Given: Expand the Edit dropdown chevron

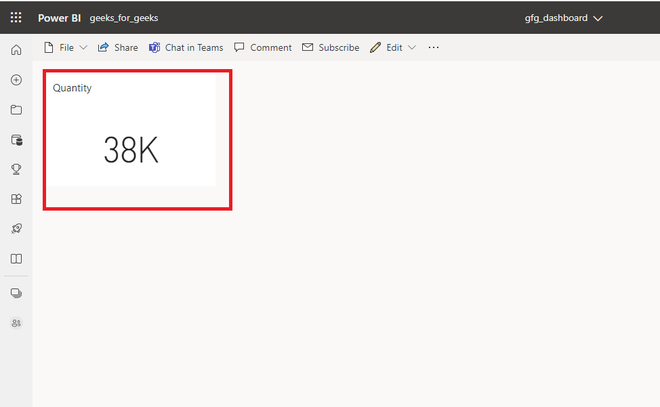Looking at the screenshot, I should (x=412, y=48).
